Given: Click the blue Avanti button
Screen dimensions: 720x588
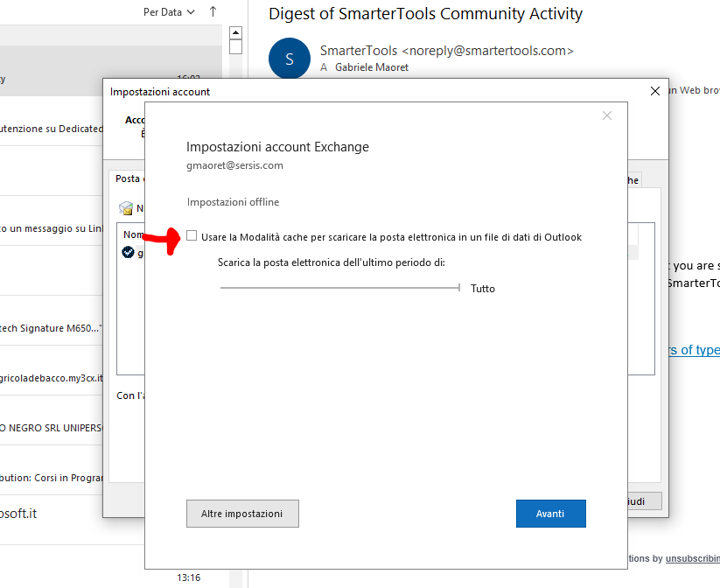Looking at the screenshot, I should pyautogui.click(x=550, y=514).
